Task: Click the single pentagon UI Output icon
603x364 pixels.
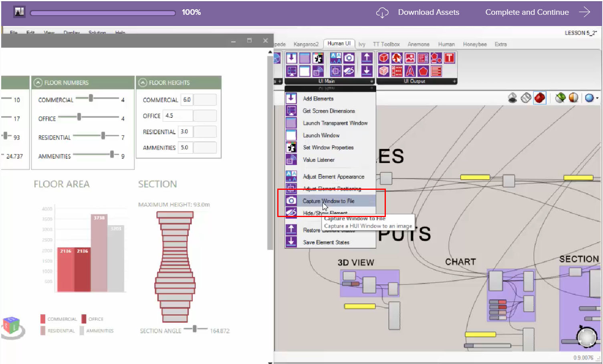Action: click(423, 71)
